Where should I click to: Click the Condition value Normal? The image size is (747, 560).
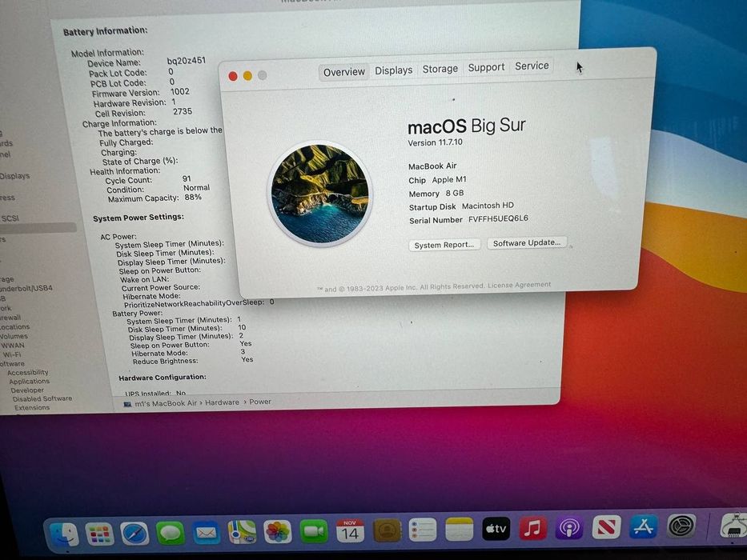click(196, 188)
